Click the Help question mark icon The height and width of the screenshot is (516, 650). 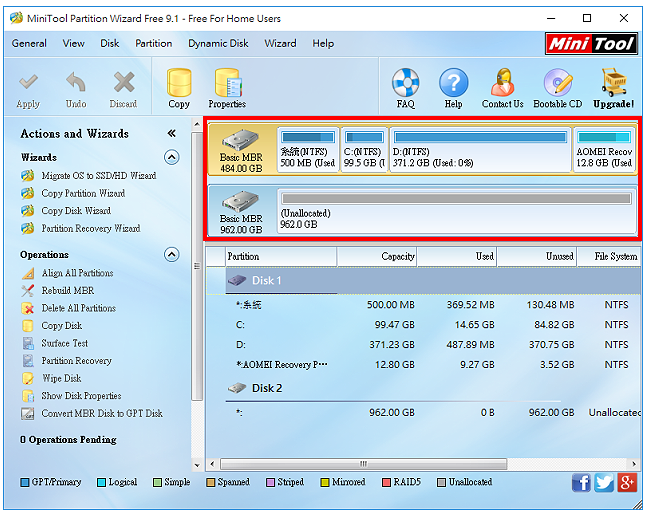point(454,82)
